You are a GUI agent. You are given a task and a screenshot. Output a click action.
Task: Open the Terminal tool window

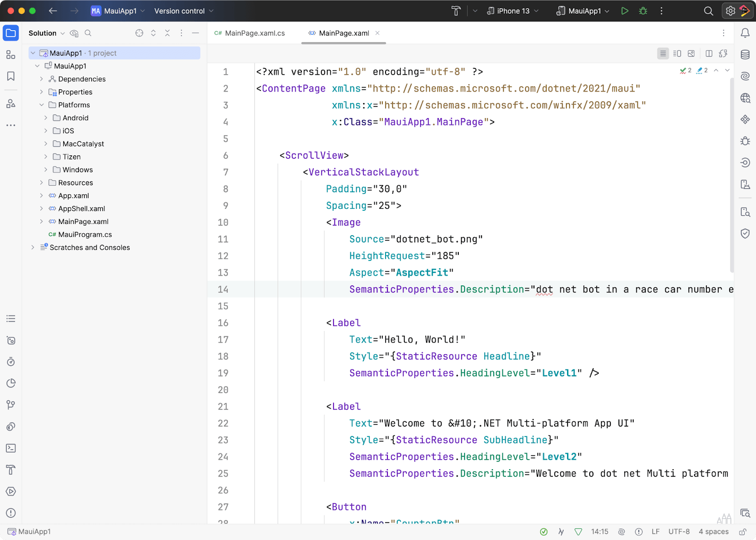[11, 448]
